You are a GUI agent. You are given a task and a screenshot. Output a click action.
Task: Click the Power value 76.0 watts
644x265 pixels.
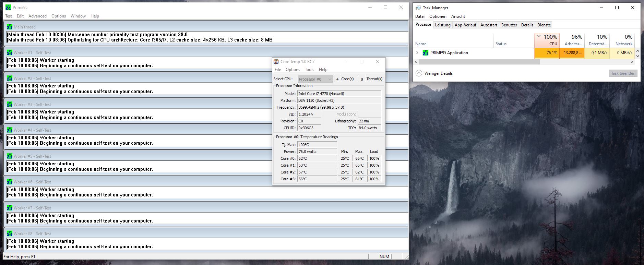coord(317,152)
